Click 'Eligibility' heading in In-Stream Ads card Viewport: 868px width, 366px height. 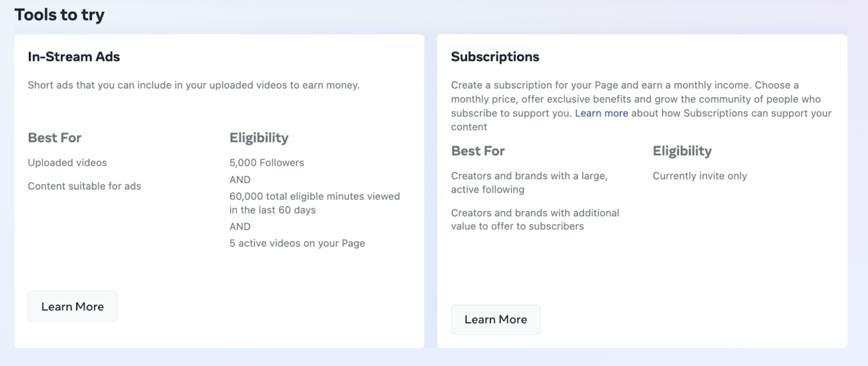[259, 138]
